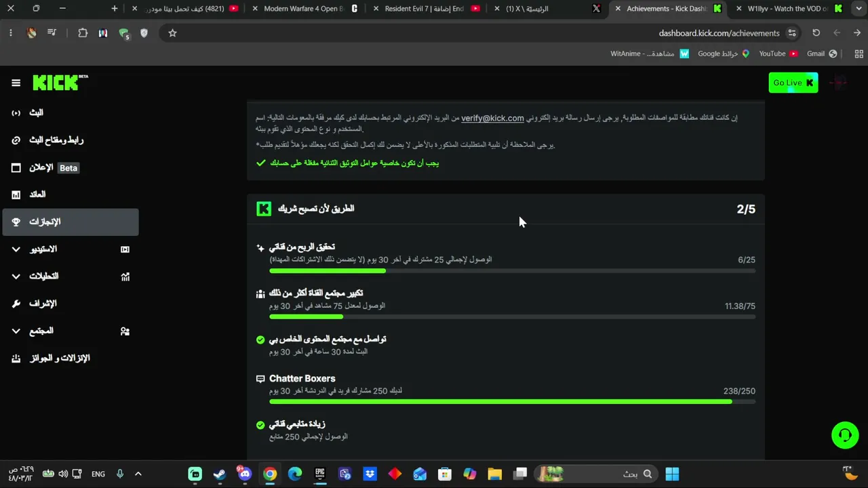Open the Google خرائط bookmark
Viewport: 868px width, 488px height.
click(724, 54)
